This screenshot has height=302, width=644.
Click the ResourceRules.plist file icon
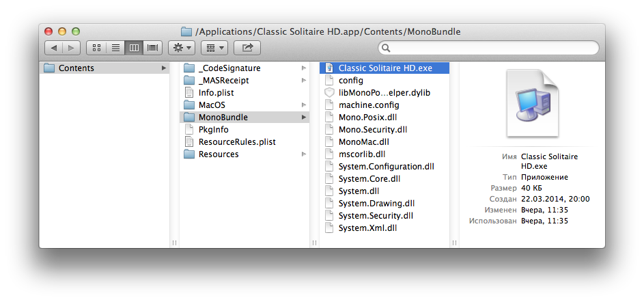pyautogui.click(x=189, y=142)
